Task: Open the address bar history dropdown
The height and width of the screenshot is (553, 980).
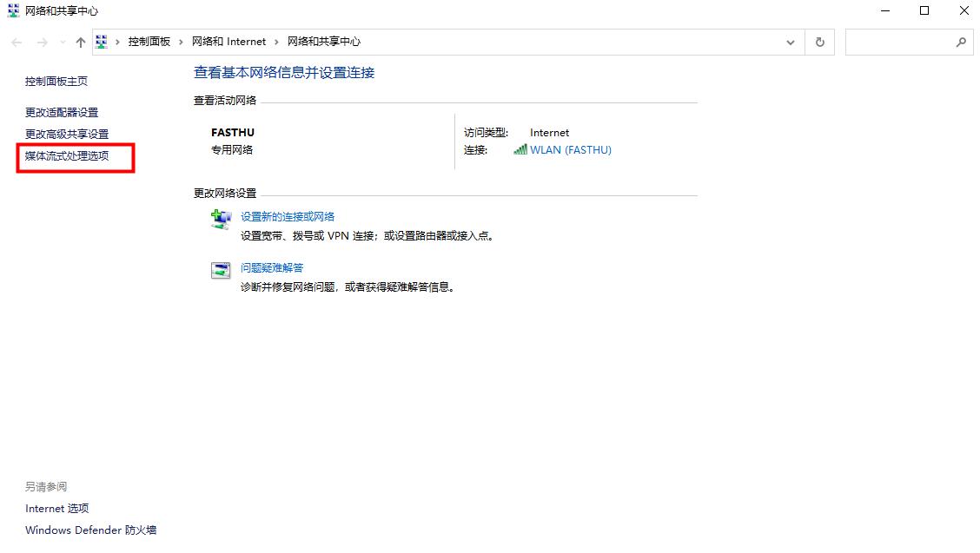Action: point(790,42)
